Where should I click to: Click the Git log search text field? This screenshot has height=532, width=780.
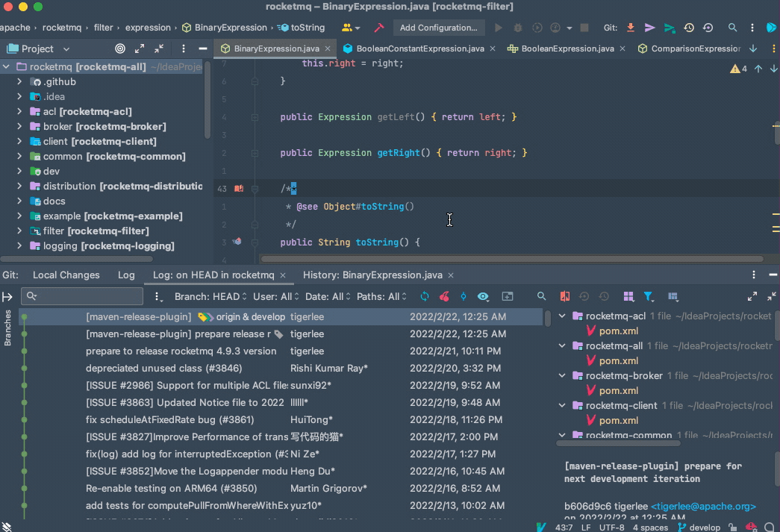coord(82,296)
